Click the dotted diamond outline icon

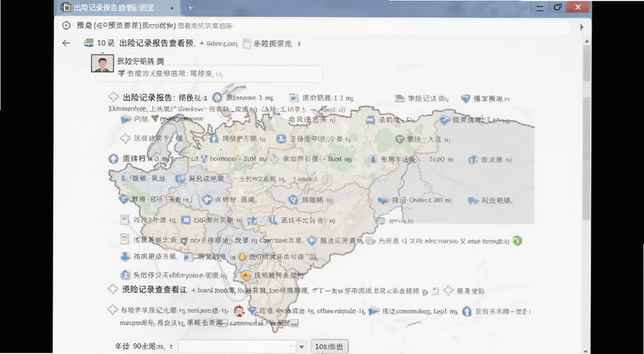point(126,138)
